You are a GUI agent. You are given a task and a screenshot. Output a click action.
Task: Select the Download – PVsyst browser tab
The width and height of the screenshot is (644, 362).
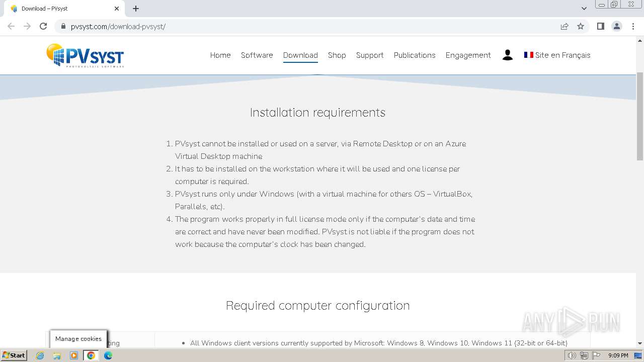pos(65,9)
